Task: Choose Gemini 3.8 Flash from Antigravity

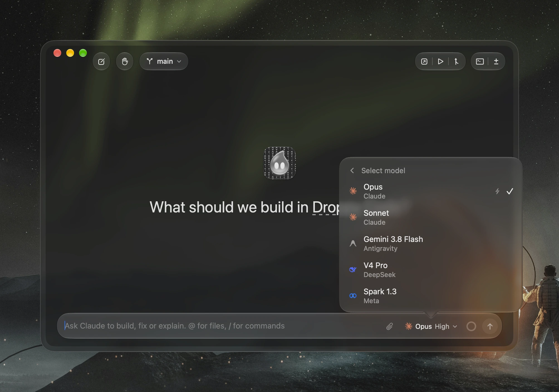Action: tap(431, 244)
